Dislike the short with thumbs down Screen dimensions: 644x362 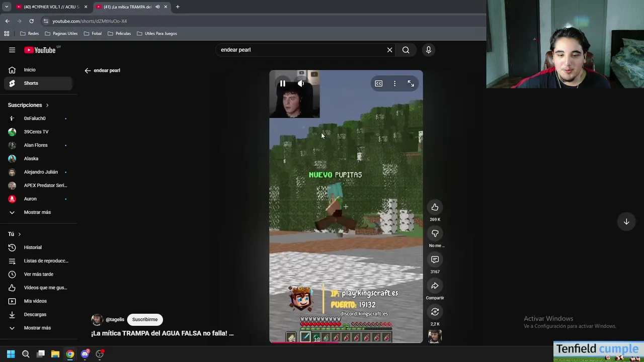(x=435, y=233)
